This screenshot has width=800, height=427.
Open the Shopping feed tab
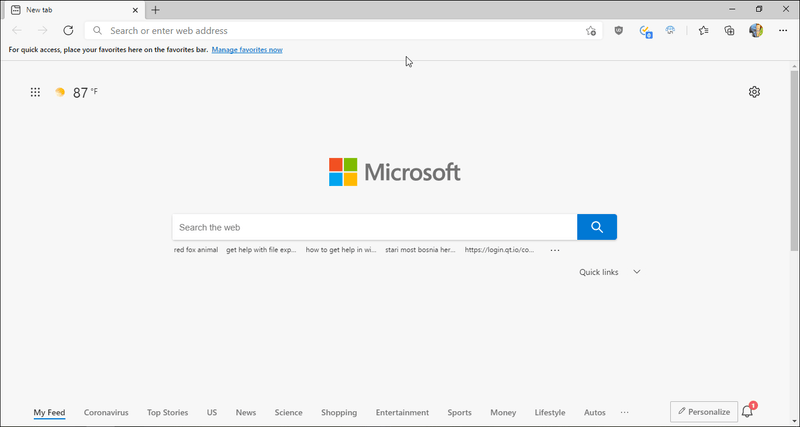(x=339, y=412)
